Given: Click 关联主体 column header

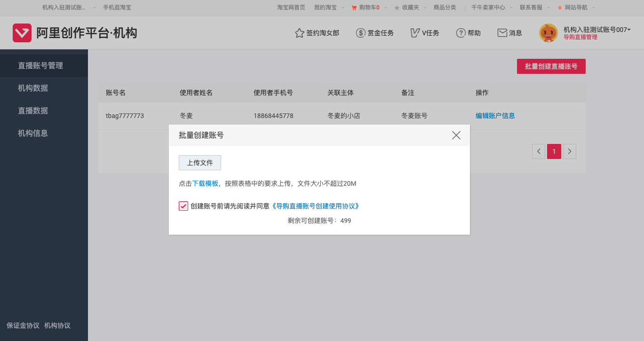Looking at the screenshot, I should pyautogui.click(x=341, y=93).
